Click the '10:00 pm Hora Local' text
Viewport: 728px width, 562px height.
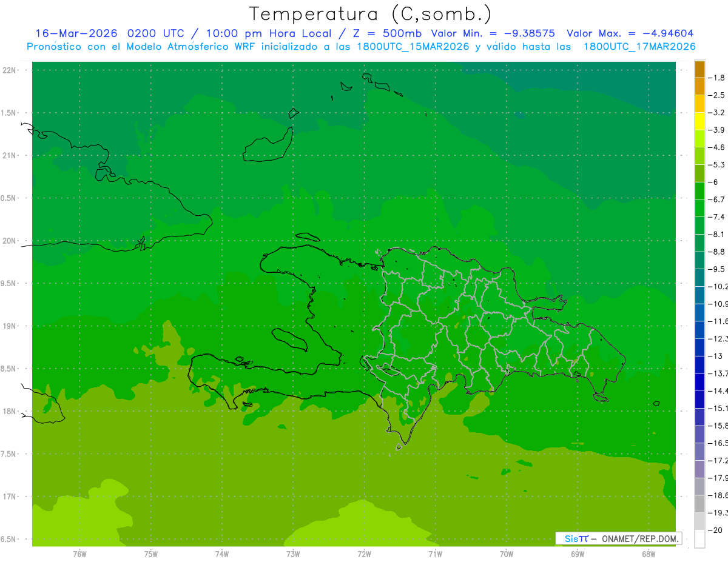[268, 34]
